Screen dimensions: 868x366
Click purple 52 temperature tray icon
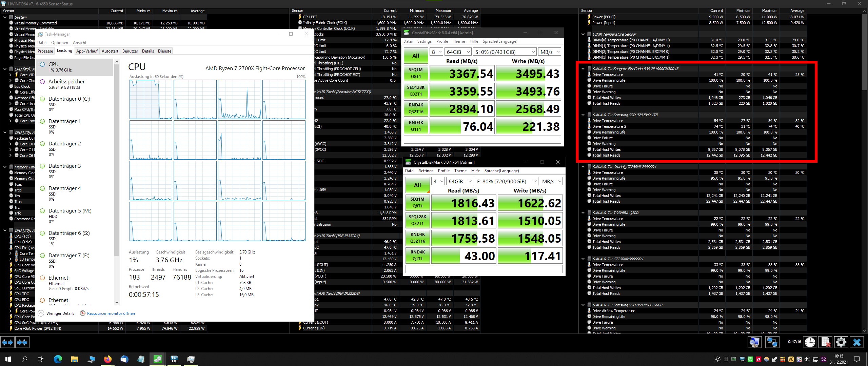click(823, 359)
